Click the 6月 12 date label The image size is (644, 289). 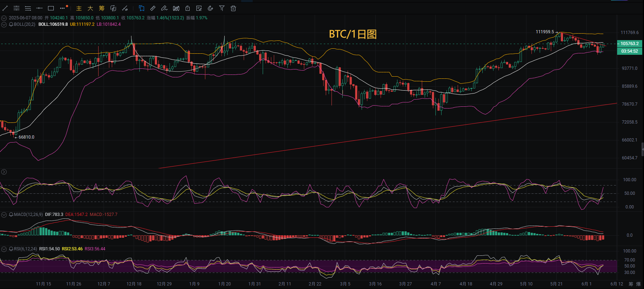pyautogui.click(x=617, y=284)
